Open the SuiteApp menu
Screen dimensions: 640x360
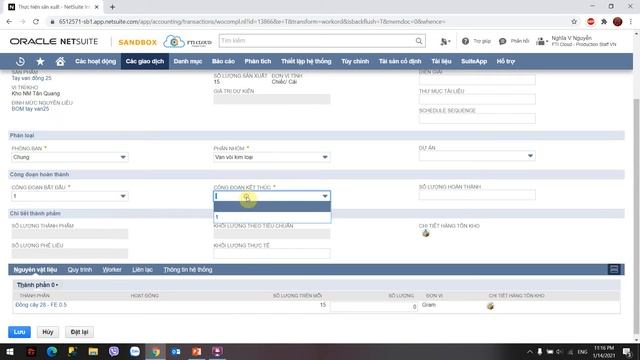[474, 61]
